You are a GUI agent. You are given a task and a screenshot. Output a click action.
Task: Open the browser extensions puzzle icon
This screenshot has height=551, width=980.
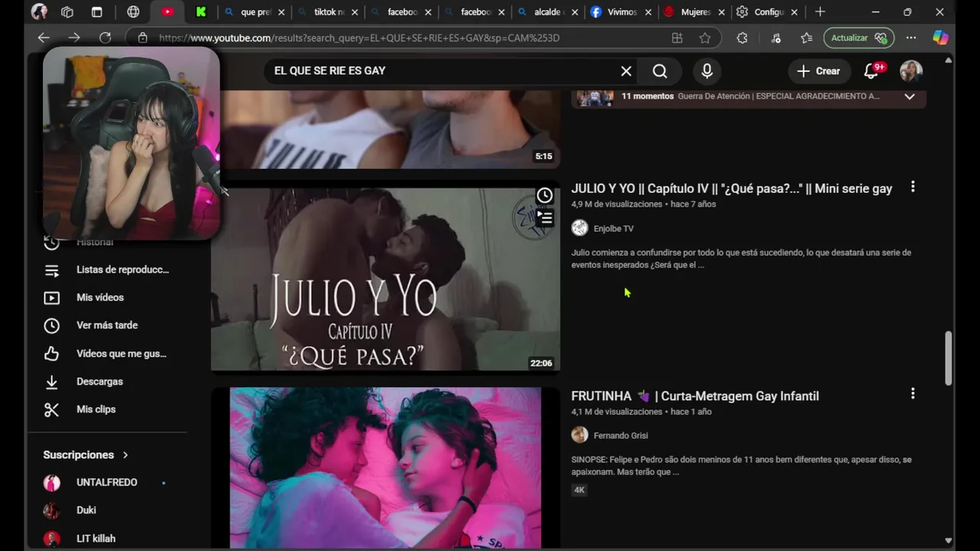coord(742,37)
